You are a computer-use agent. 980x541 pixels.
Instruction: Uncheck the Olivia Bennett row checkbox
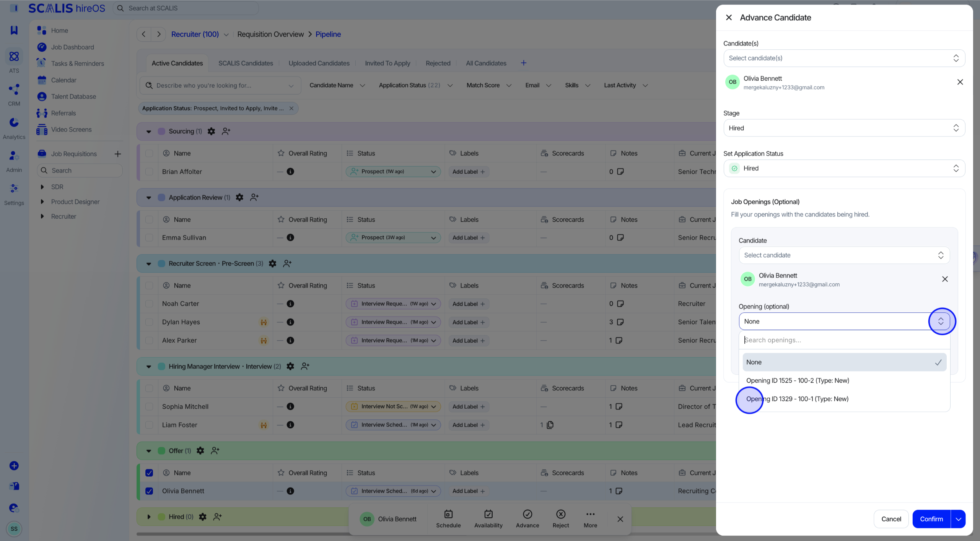click(149, 491)
